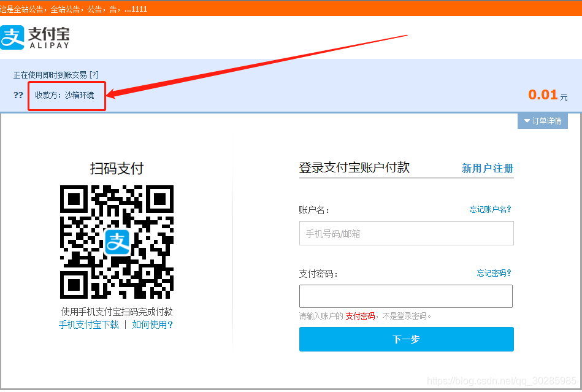This screenshot has height=392, width=582.
Task: Click the 忘记密码? link
Action: pyautogui.click(x=494, y=273)
